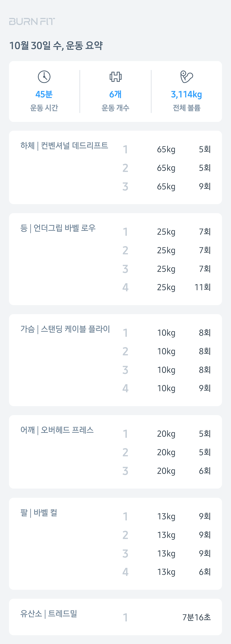Select the 3,114kg total volume value
Screen dimensions: 231x644
click(187, 94)
